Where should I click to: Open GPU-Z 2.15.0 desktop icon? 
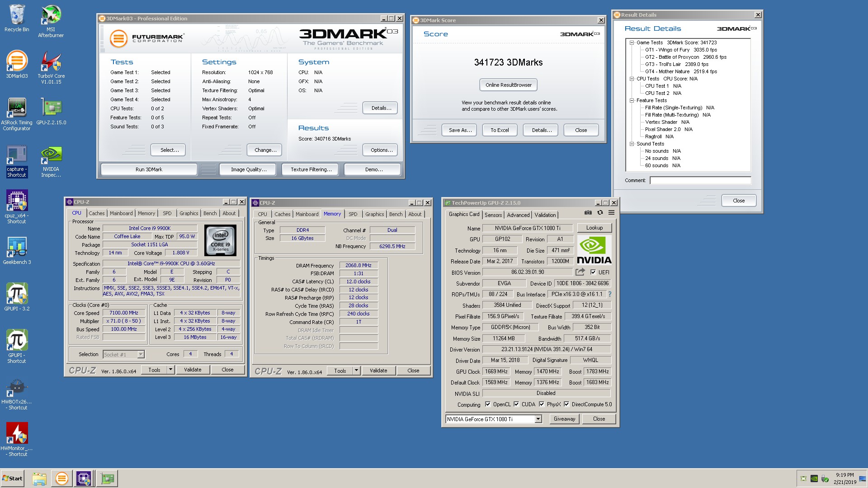[51, 112]
